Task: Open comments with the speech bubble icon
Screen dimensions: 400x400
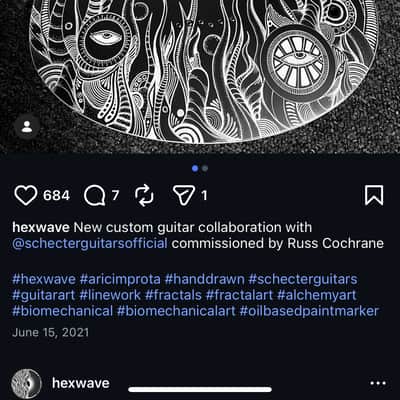Action: [x=95, y=196]
